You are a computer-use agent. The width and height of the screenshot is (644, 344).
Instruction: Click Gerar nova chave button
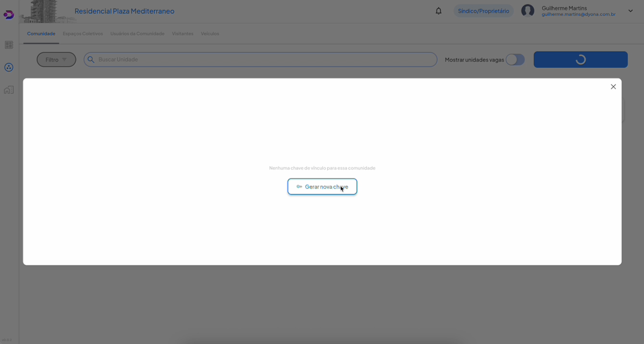pyautogui.click(x=322, y=186)
